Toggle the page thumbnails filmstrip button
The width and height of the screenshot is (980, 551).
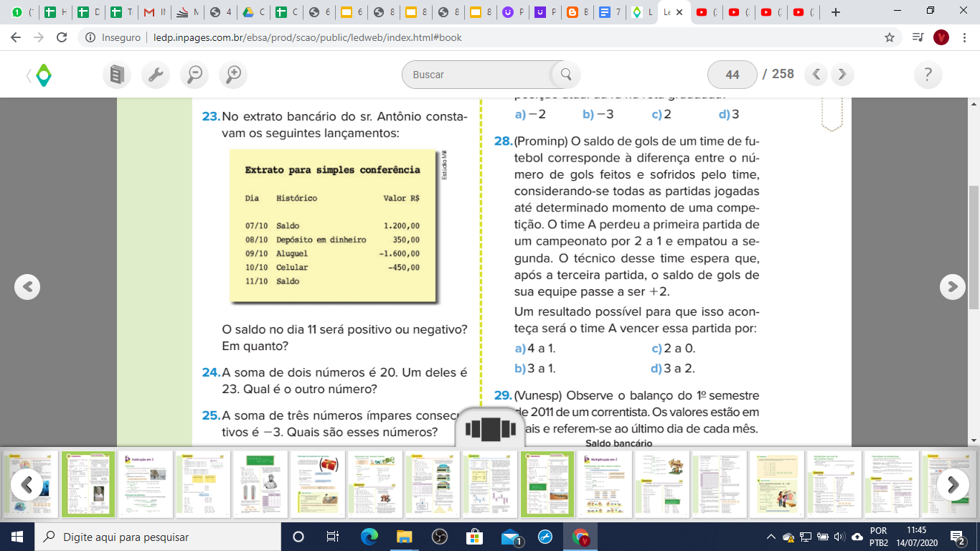click(x=491, y=429)
